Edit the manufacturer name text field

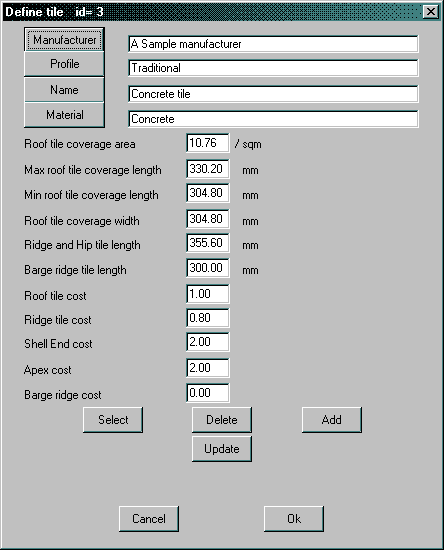point(273,44)
